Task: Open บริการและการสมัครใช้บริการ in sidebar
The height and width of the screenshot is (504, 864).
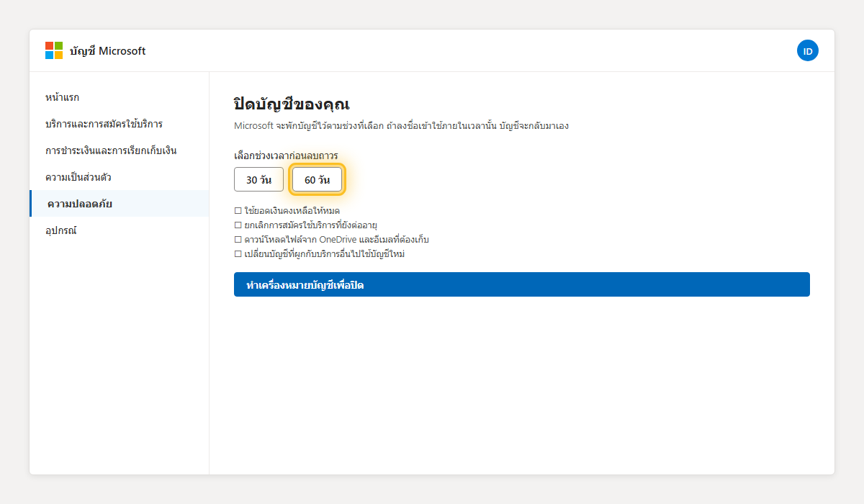Action: (119, 124)
